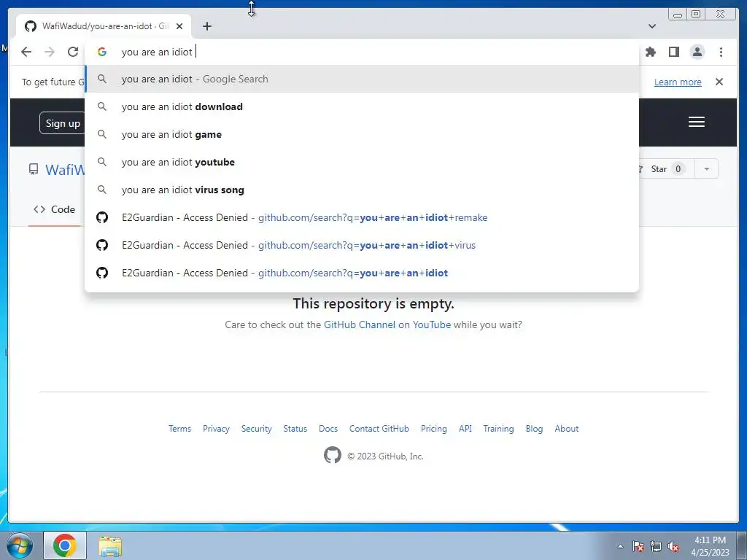Open the Blog footer link

point(534,429)
